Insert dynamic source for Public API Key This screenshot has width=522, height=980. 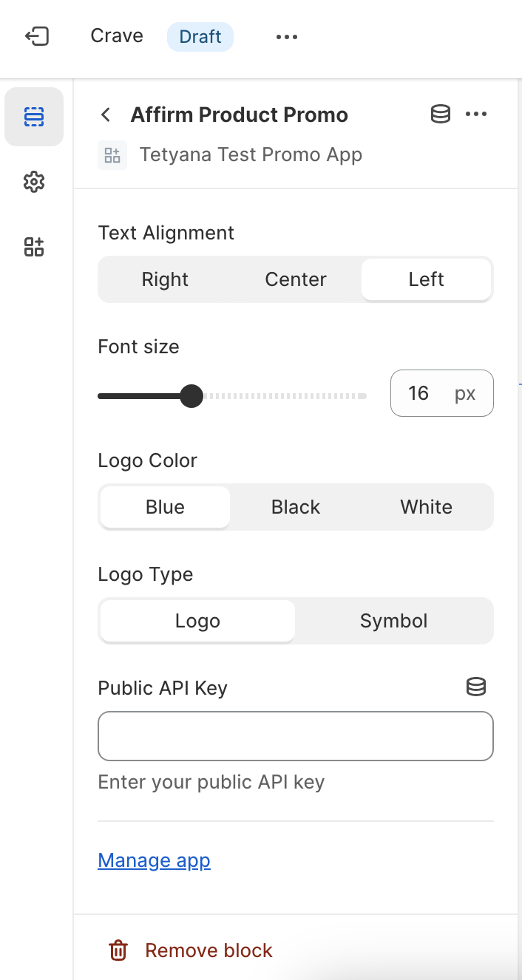point(476,687)
